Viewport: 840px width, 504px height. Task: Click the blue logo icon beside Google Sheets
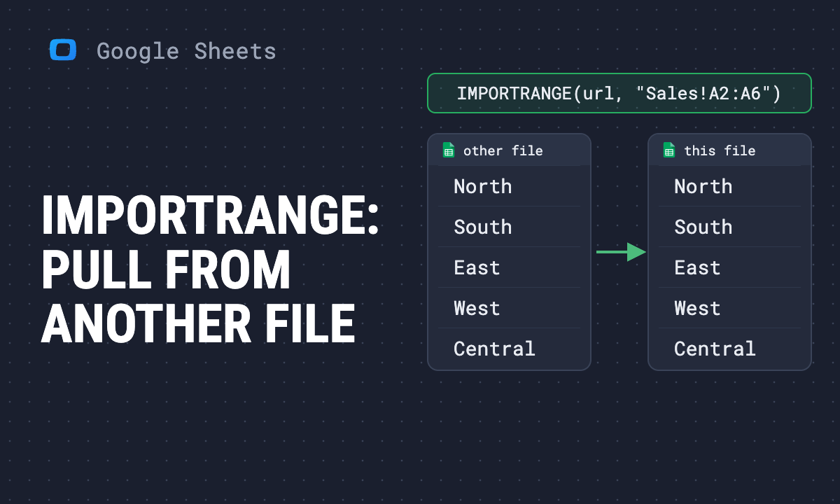63,50
